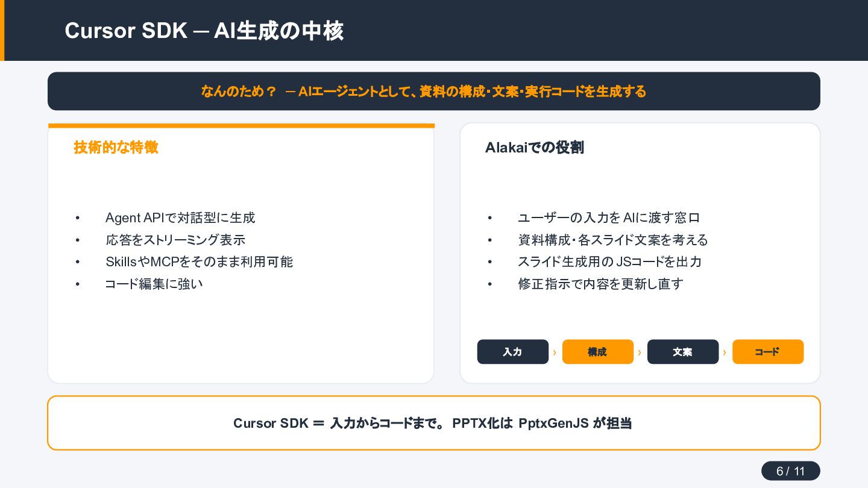Click the SkillsやMCPをそのまま利用可能 bullet

pyautogui.click(x=199, y=261)
